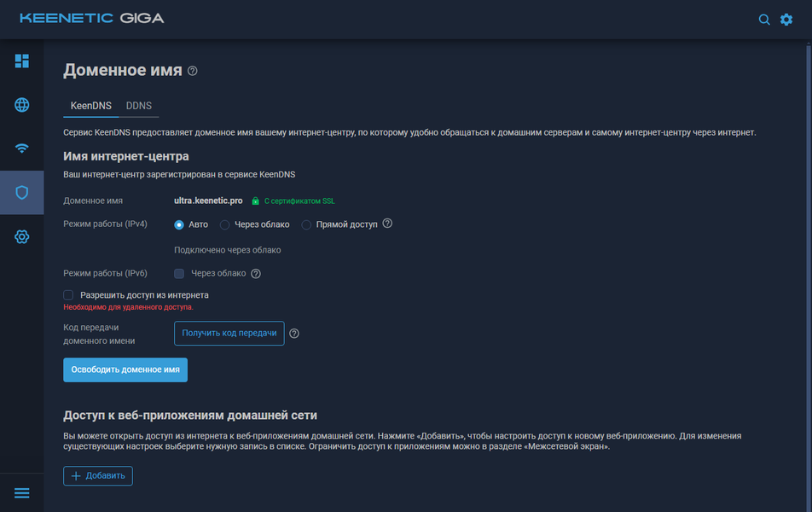Click help icon beside Получить код передачи

(294, 334)
